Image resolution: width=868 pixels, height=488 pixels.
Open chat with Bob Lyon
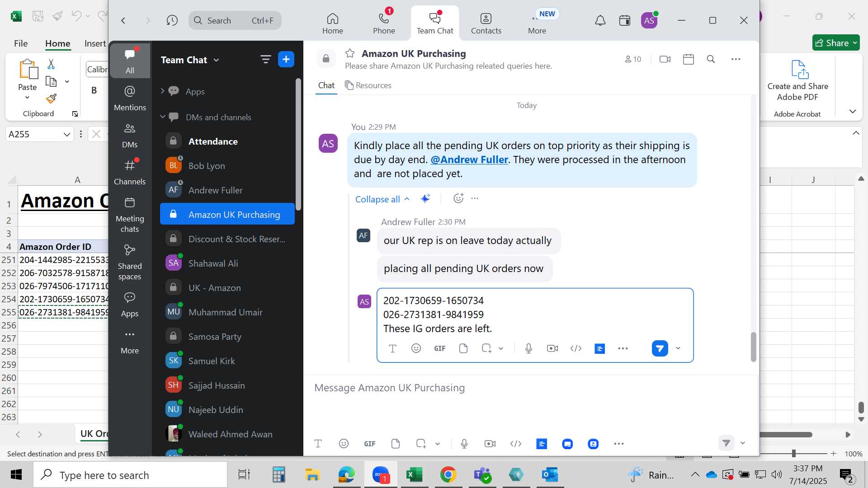point(227,166)
